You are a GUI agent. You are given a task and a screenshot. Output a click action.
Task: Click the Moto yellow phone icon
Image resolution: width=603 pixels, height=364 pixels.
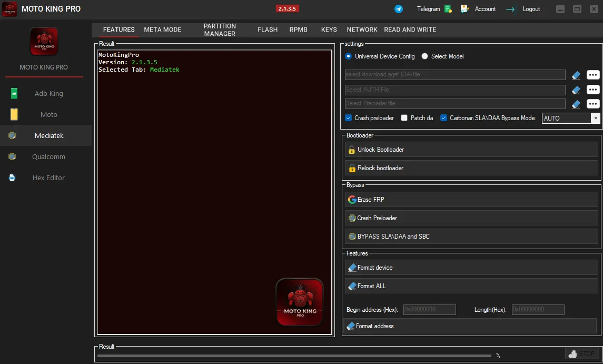[x=14, y=114]
